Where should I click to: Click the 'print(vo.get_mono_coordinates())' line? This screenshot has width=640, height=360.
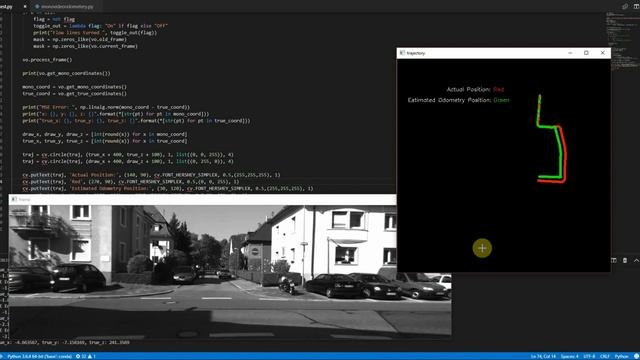[x=66, y=73]
